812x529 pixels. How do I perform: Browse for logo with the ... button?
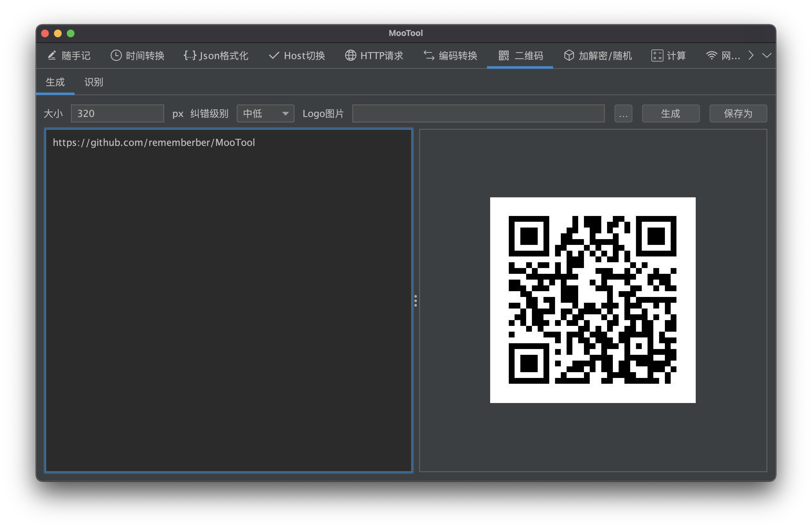pyautogui.click(x=623, y=113)
